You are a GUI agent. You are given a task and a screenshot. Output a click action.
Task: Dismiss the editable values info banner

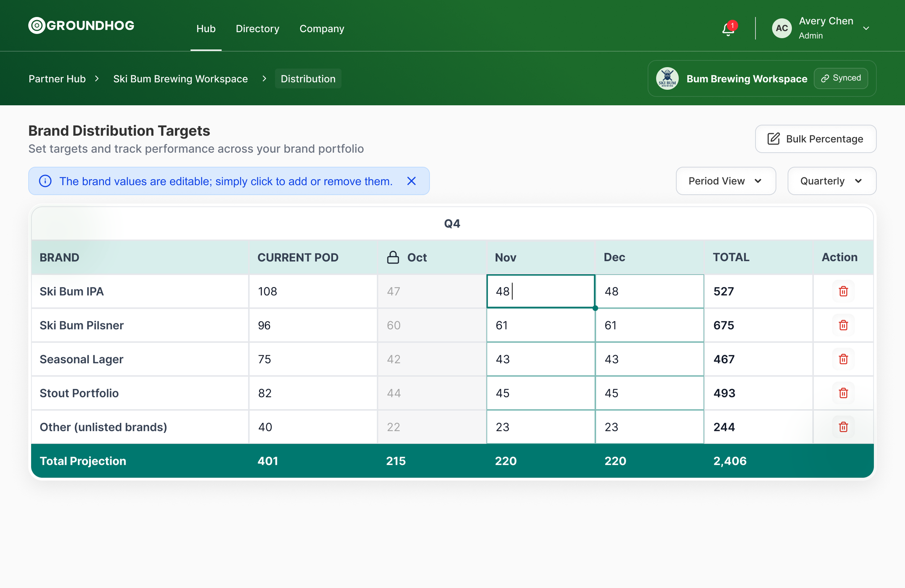coord(412,181)
